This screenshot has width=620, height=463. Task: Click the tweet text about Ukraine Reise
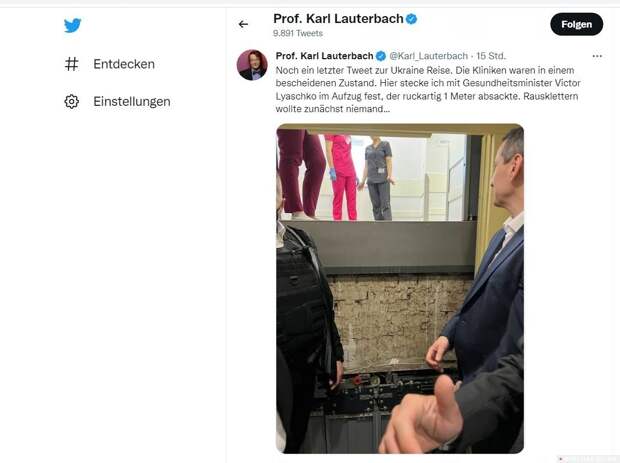[x=428, y=89]
